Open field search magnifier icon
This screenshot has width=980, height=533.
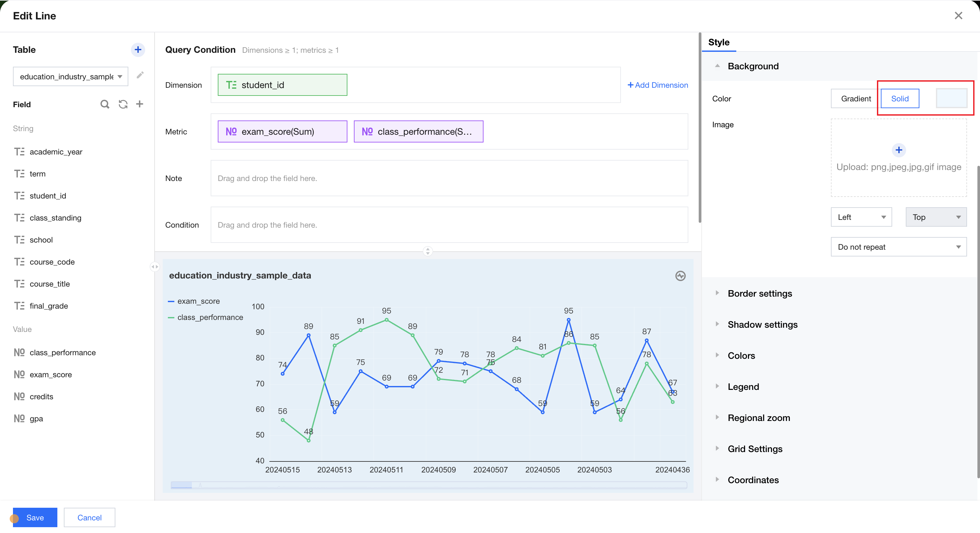point(105,104)
